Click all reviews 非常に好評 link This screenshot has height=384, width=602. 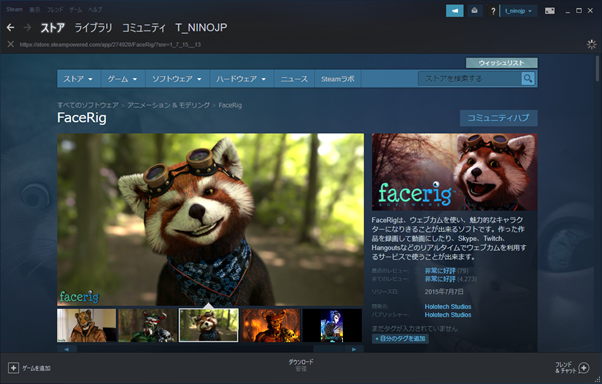coord(440,279)
